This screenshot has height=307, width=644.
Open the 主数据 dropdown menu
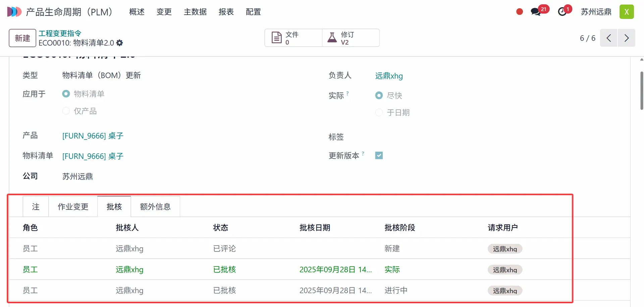[195, 12]
